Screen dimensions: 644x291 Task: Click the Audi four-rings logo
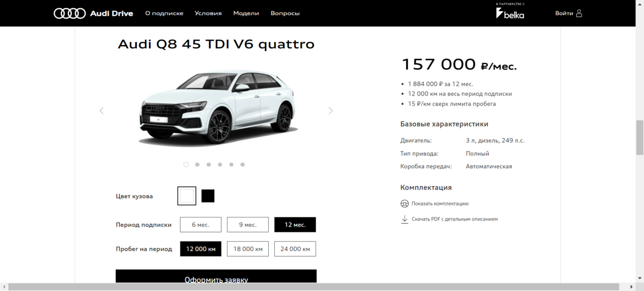[70, 13]
